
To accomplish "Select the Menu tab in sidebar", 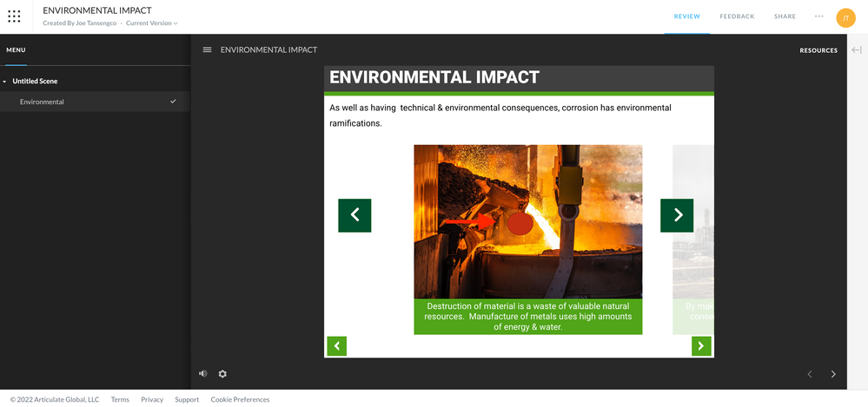I will click(16, 49).
